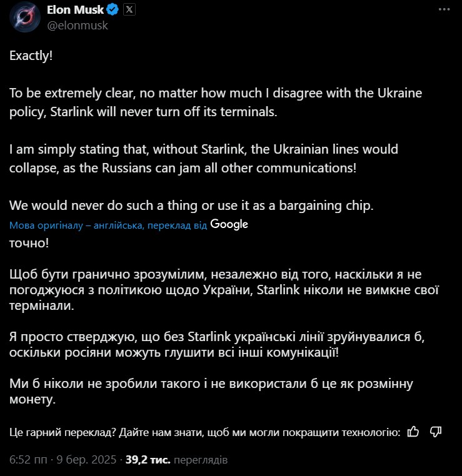Click the 'Exactly!' line of the tweet

(31, 55)
